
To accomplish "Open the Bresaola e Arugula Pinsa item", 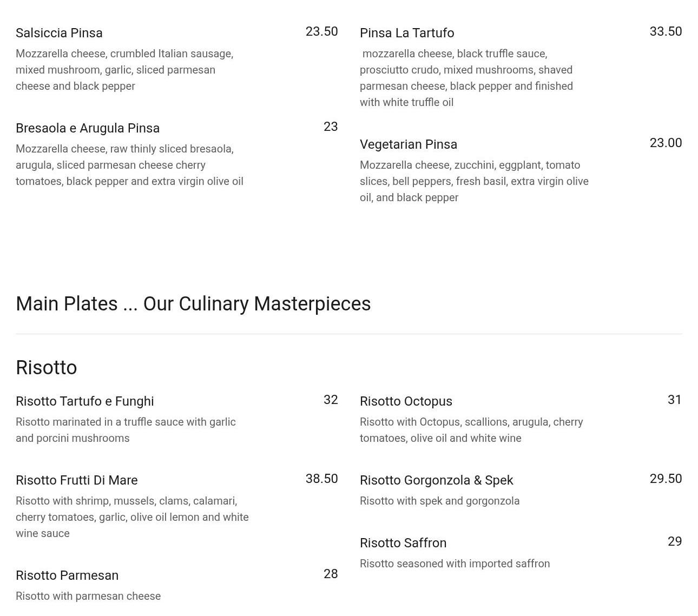I will pos(88,128).
